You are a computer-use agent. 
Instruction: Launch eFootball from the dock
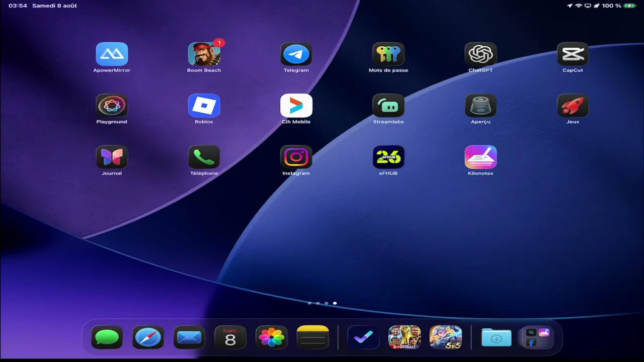pyautogui.click(x=405, y=337)
